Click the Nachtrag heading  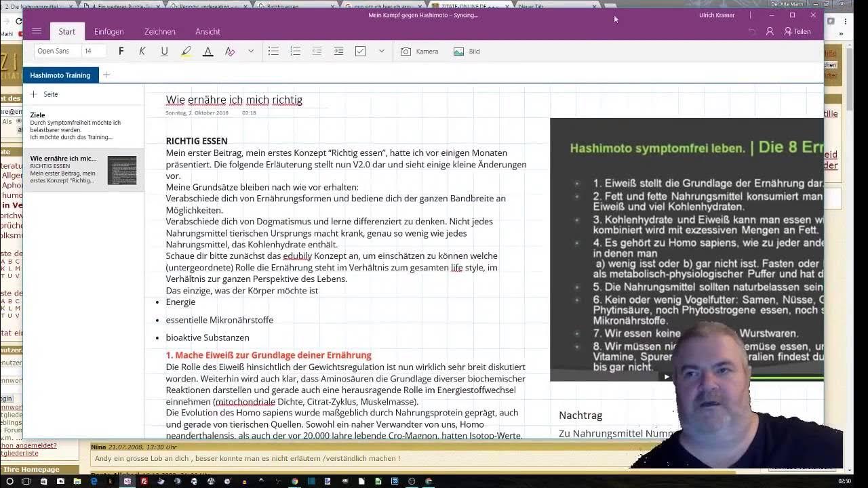coord(580,415)
